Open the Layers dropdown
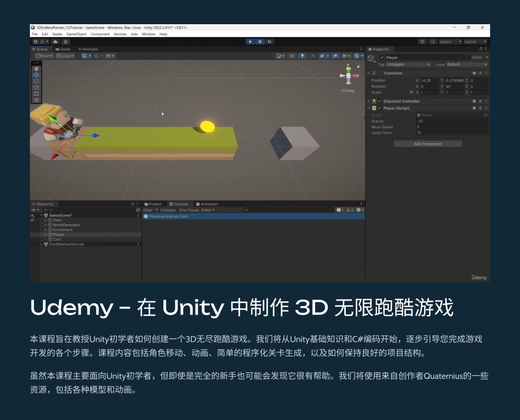This screenshot has width=520, height=420. [x=450, y=42]
